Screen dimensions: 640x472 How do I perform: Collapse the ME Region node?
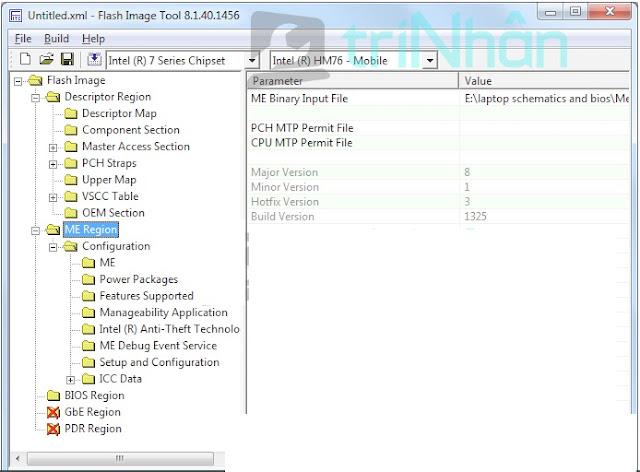[x=36, y=231]
